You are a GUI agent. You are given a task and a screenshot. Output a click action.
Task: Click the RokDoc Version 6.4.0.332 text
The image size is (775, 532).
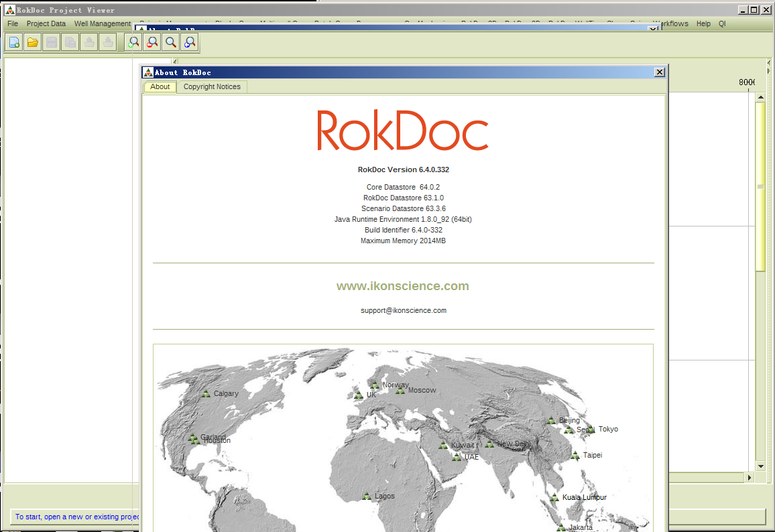pos(404,170)
